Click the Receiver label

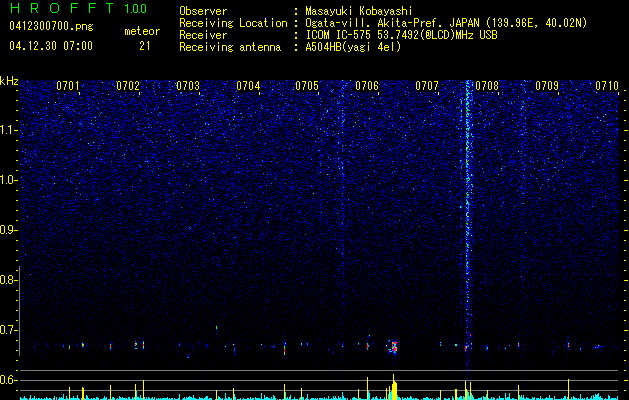[x=203, y=35]
